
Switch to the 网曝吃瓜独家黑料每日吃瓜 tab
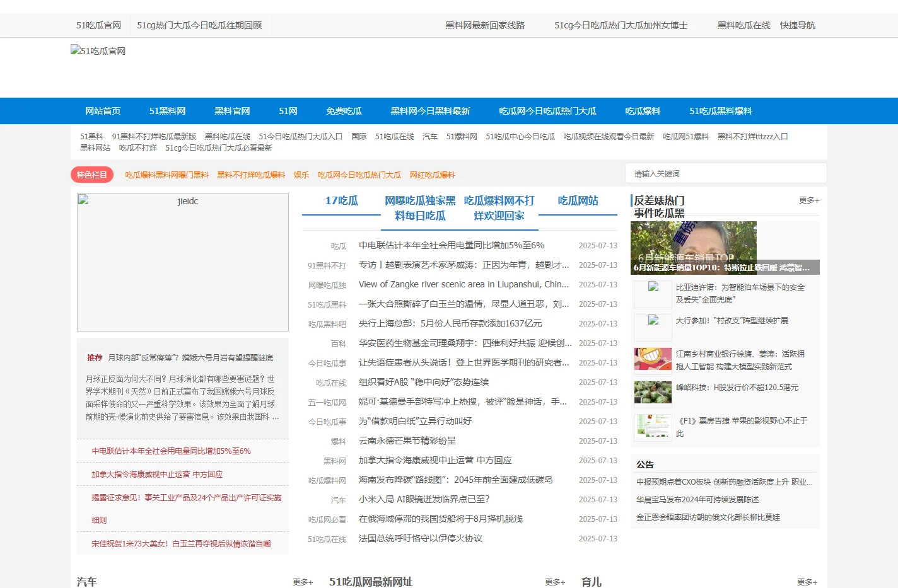(x=420, y=209)
